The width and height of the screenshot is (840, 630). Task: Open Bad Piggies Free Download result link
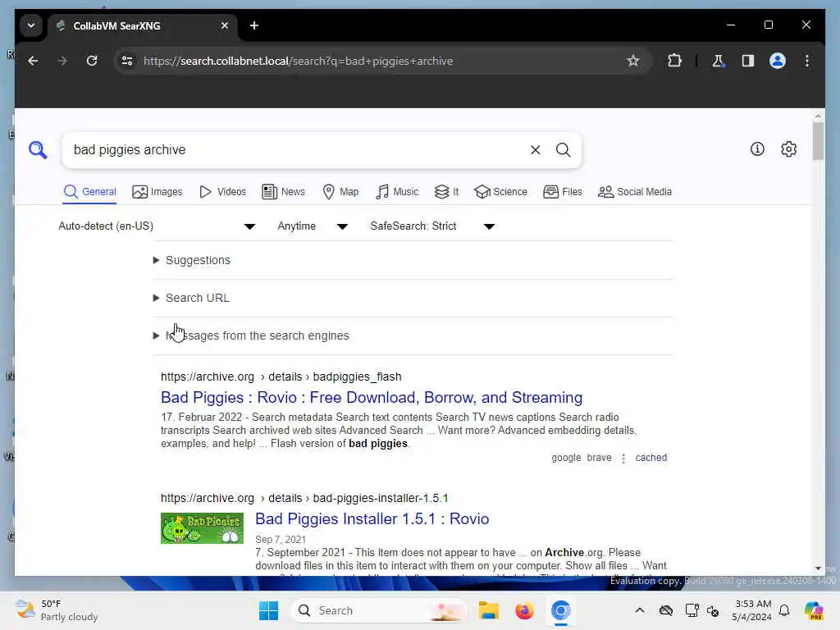tap(372, 398)
